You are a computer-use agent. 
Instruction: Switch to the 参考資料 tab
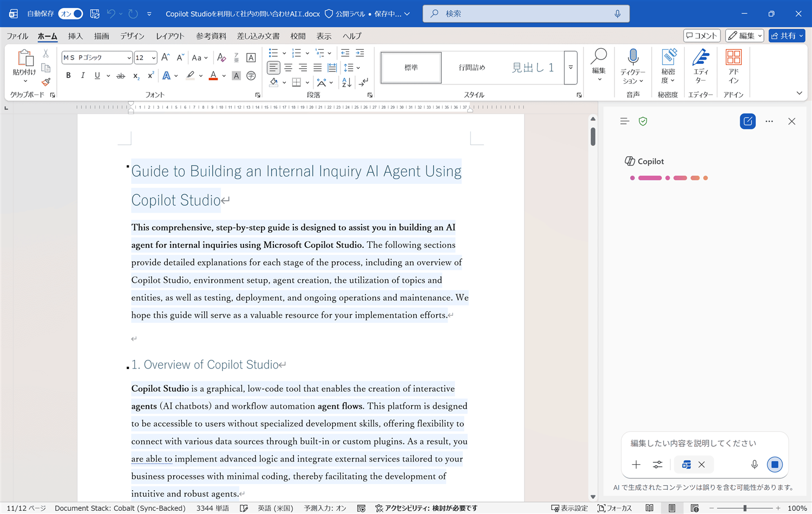point(211,36)
